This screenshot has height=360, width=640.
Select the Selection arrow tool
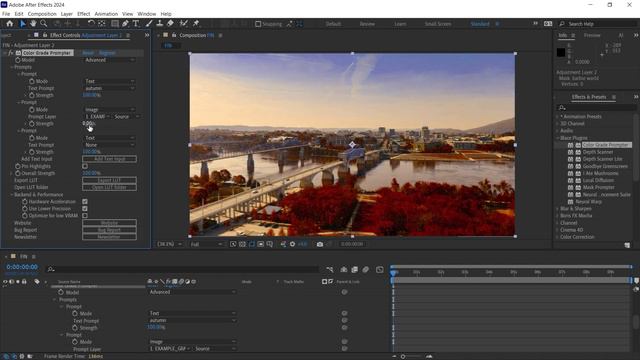(23, 24)
